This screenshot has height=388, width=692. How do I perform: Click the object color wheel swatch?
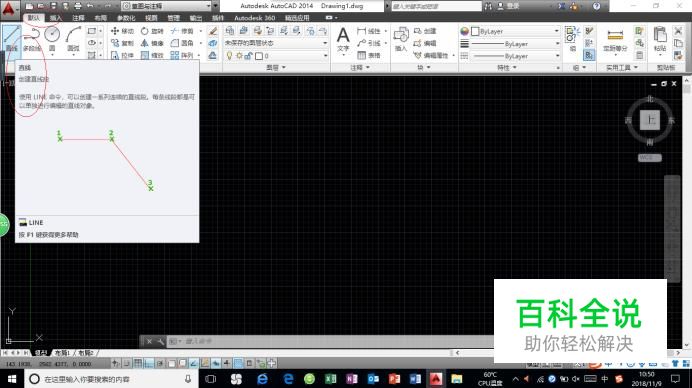pyautogui.click(x=464, y=31)
